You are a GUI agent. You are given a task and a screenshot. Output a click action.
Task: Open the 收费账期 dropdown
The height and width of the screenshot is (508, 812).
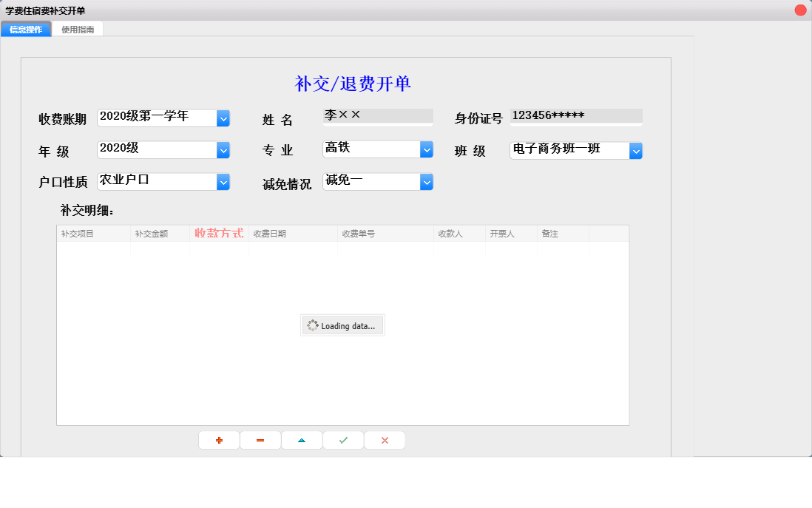click(223, 118)
